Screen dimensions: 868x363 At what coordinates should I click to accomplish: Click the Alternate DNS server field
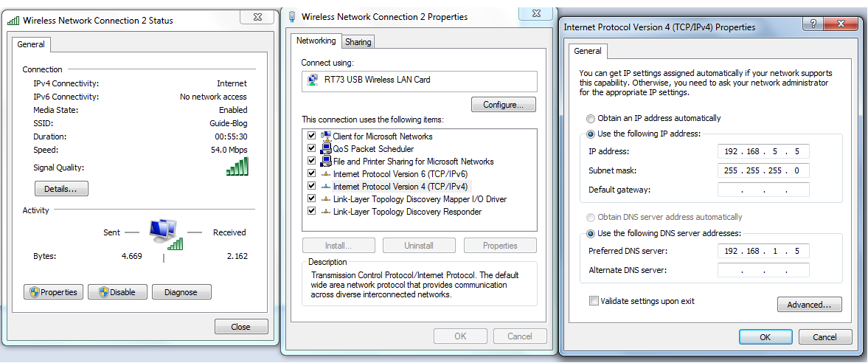click(763, 271)
